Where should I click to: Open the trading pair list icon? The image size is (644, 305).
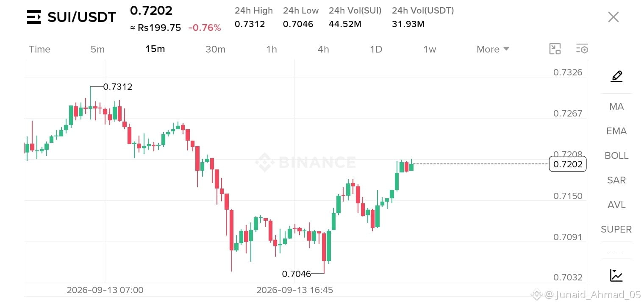click(x=34, y=17)
